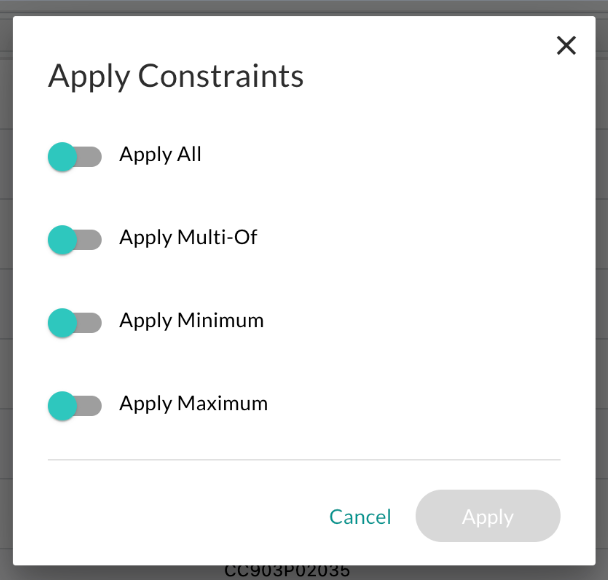Click the "Apply Maximum" label text

point(193,404)
